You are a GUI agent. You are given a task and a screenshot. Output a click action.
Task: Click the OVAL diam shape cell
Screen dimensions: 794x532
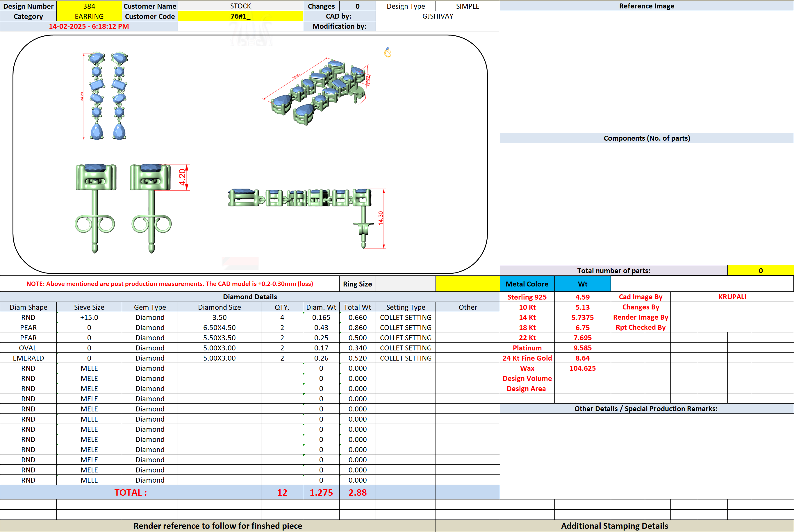coord(28,348)
